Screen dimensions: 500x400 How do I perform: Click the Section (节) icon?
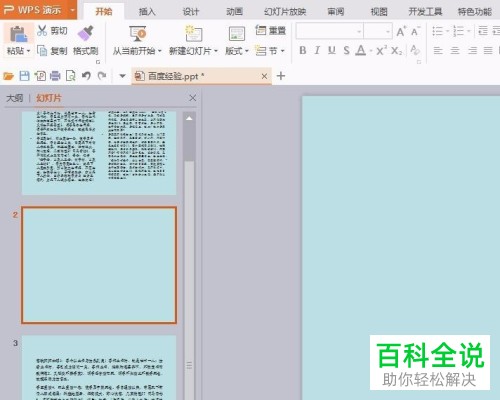coord(261,51)
